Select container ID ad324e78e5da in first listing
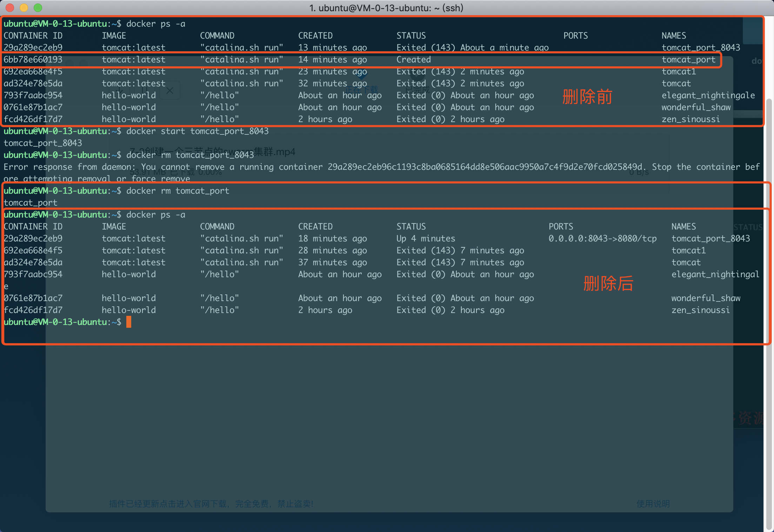 coord(33,83)
